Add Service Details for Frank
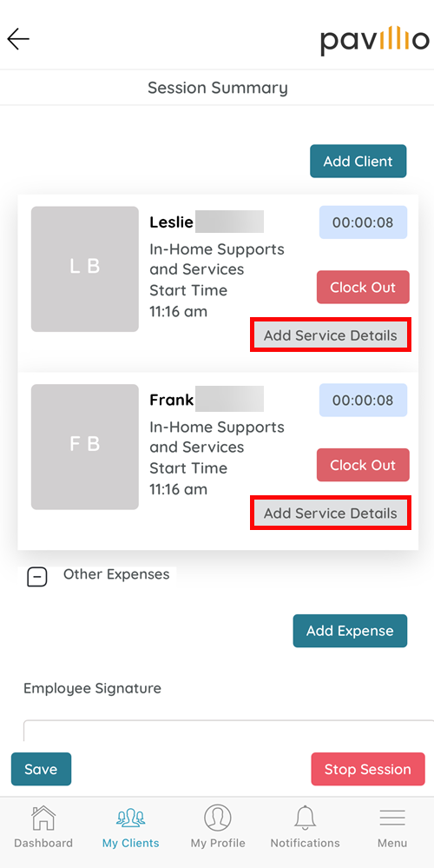This screenshot has width=434, height=868. pos(331,514)
